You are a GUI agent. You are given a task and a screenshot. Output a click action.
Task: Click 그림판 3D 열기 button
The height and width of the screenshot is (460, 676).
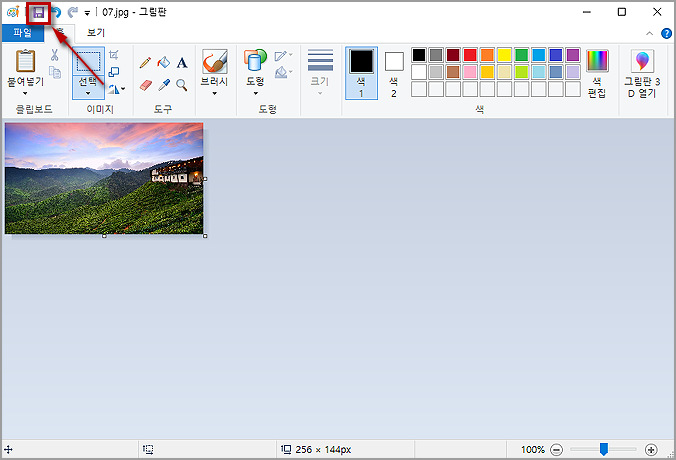click(642, 74)
